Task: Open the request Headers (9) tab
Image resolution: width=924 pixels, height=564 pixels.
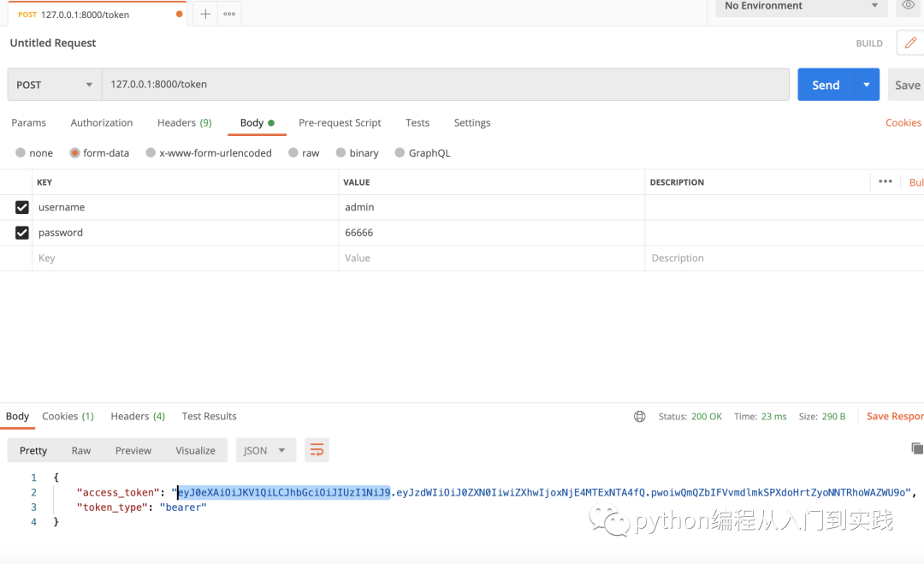Action: pyautogui.click(x=185, y=122)
